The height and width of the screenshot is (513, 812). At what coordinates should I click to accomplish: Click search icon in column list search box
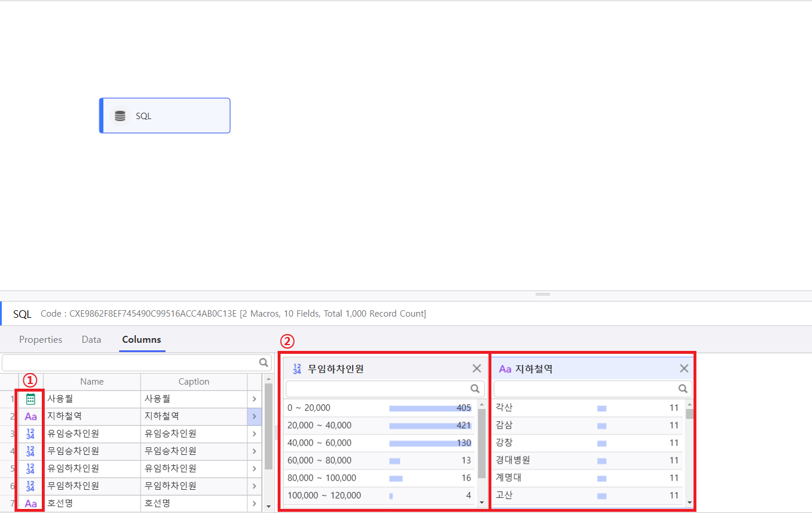264,363
